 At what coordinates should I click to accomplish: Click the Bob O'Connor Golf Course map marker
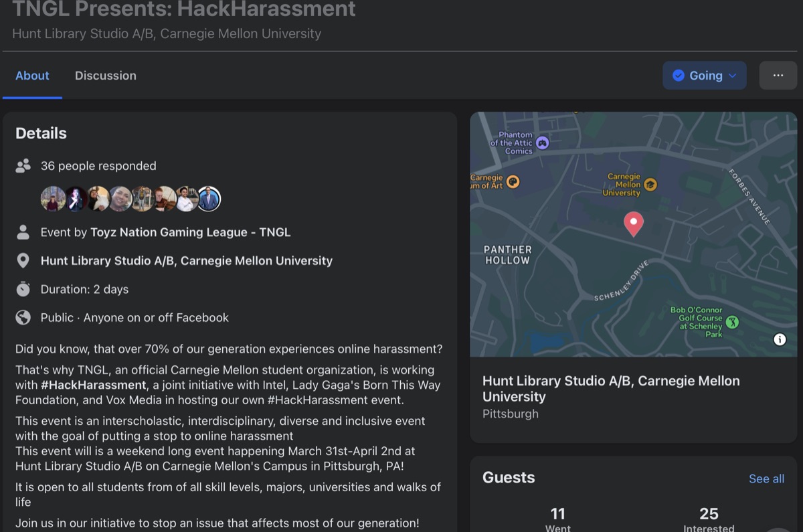[733, 323]
